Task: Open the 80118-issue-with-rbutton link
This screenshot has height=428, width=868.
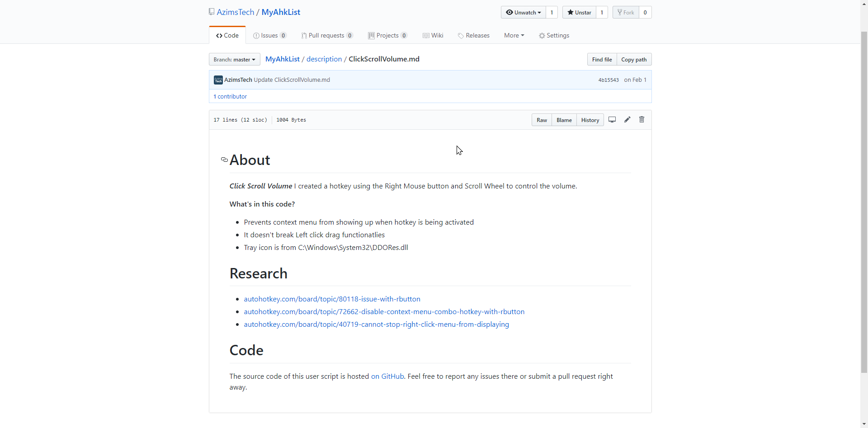Action: pyautogui.click(x=332, y=299)
